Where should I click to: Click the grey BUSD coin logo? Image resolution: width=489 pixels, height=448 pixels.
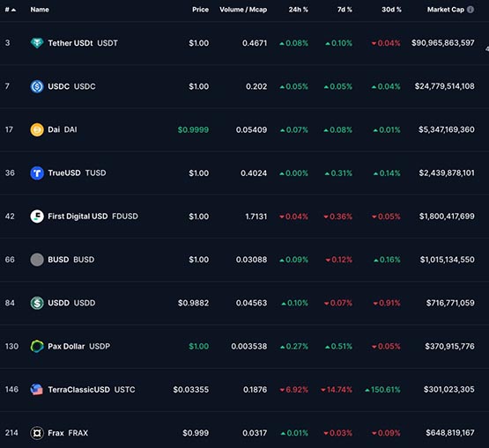[37, 260]
